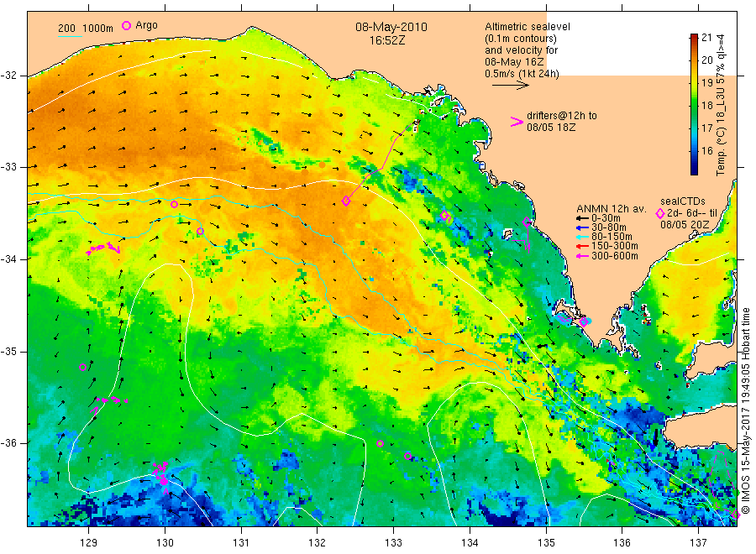Screen dimensions: 756x554
Task: Click the '08/05 18Z' drifters time text
Action: (x=551, y=128)
